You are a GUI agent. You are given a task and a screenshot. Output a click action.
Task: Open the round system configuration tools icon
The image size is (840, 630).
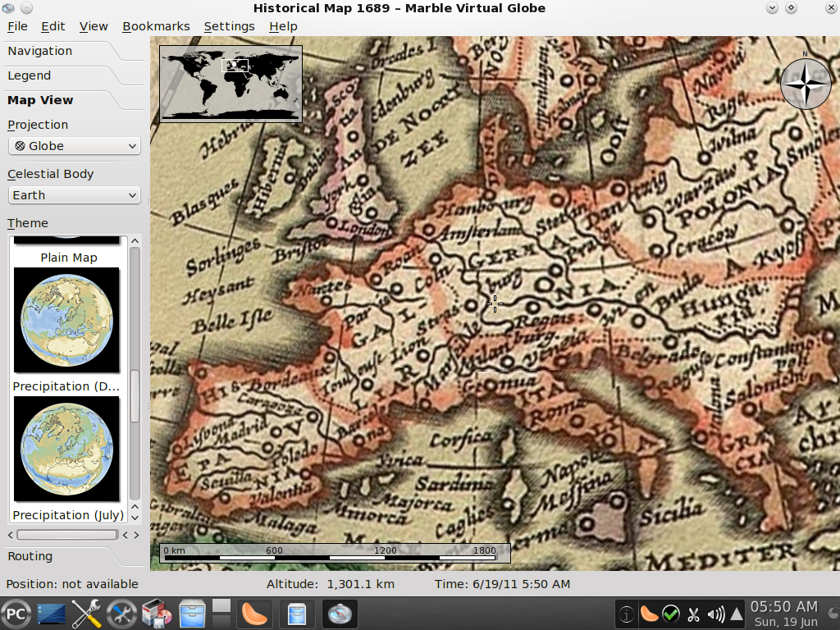click(121, 614)
